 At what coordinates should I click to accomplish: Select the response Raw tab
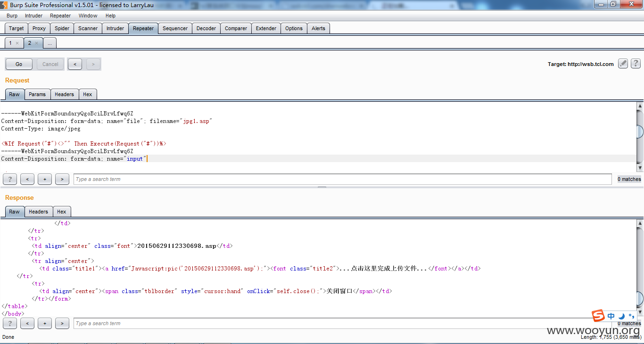(15, 212)
